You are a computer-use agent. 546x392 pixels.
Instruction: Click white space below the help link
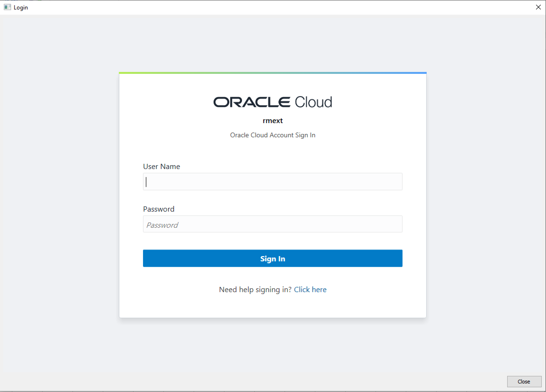273,306
